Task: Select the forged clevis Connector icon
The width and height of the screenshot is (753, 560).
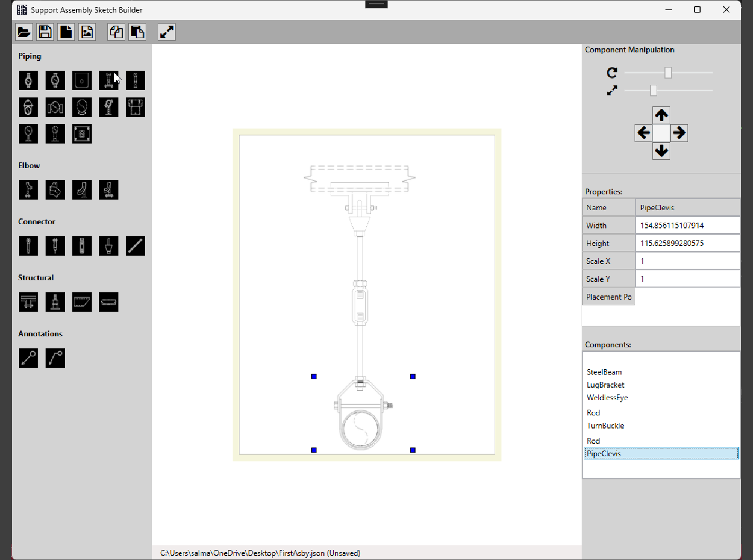Action: tap(55, 246)
